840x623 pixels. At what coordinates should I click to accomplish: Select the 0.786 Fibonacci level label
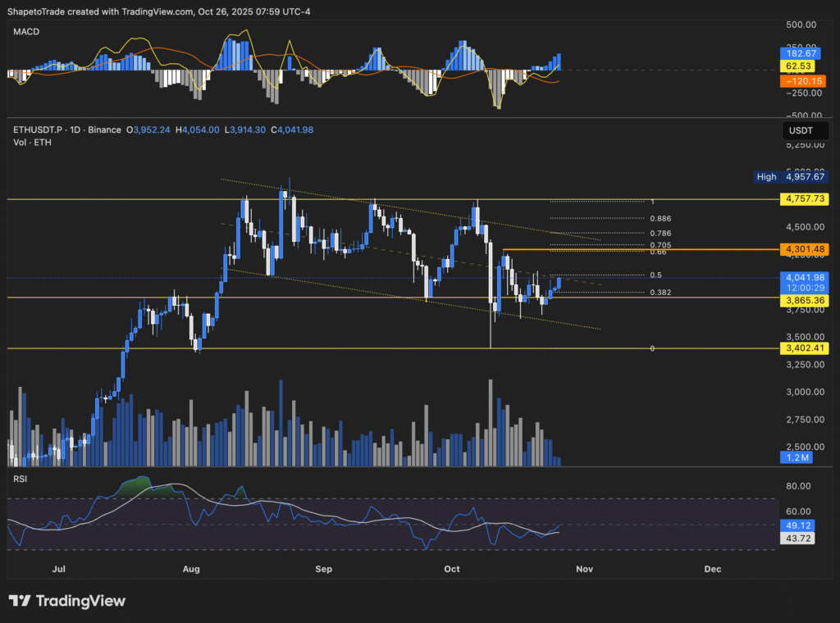660,233
